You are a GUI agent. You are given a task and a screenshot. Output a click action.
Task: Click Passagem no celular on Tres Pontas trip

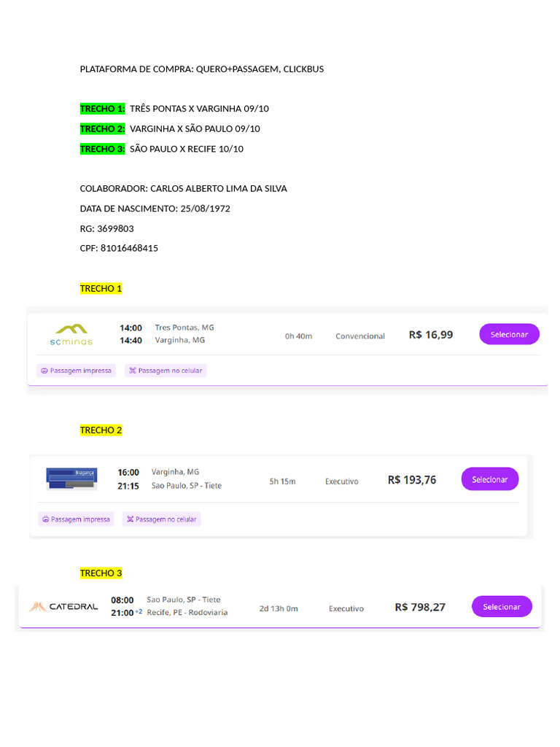[166, 371]
